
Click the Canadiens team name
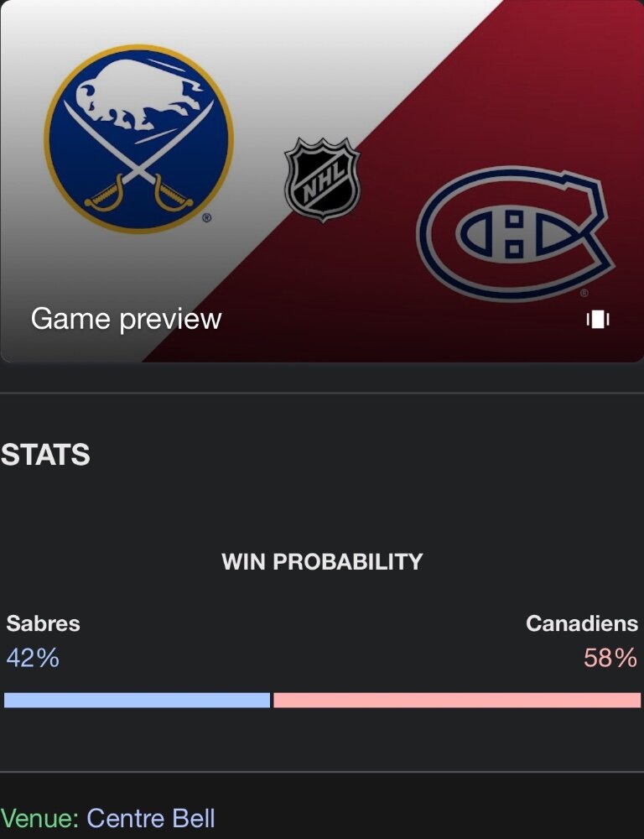pyautogui.click(x=581, y=623)
